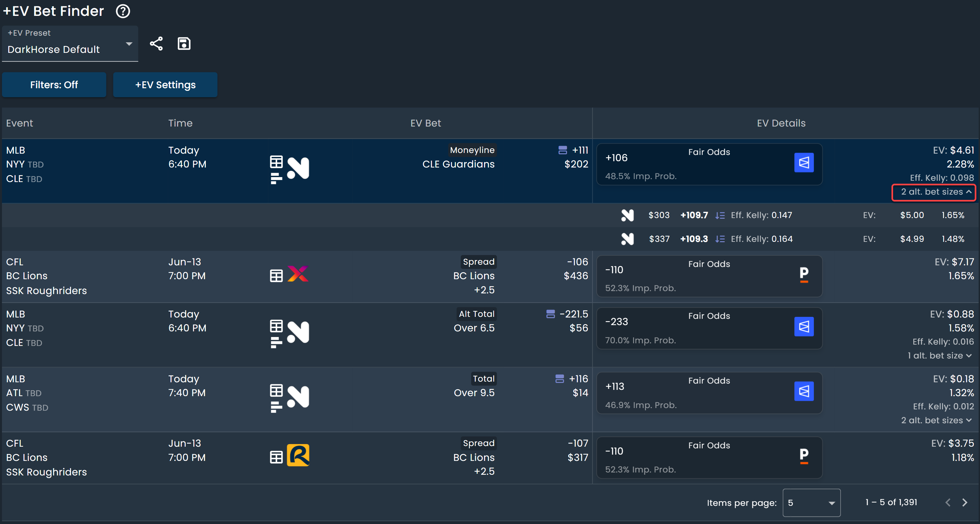Expand the 2 alt. bet sizes for Over 9.5
Viewport: 980px width, 524px height.
(x=937, y=421)
